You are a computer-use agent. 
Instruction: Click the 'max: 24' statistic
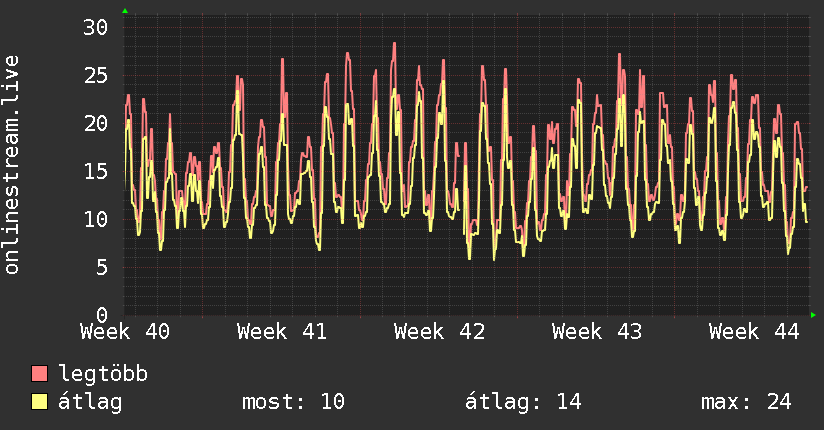[x=746, y=402]
